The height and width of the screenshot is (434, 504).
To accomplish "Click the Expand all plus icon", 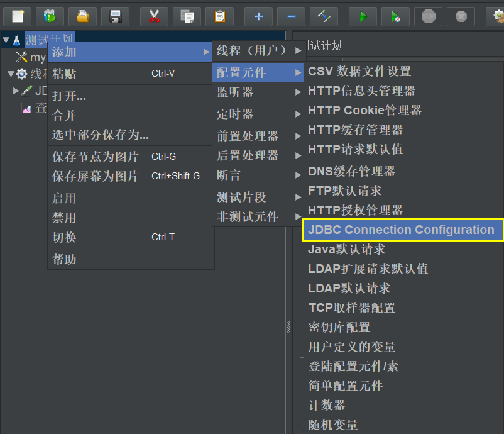I will (x=258, y=16).
